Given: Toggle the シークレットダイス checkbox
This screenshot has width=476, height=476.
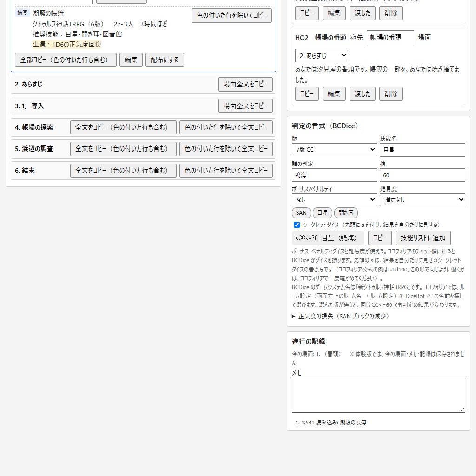Looking at the screenshot, I should point(297,225).
